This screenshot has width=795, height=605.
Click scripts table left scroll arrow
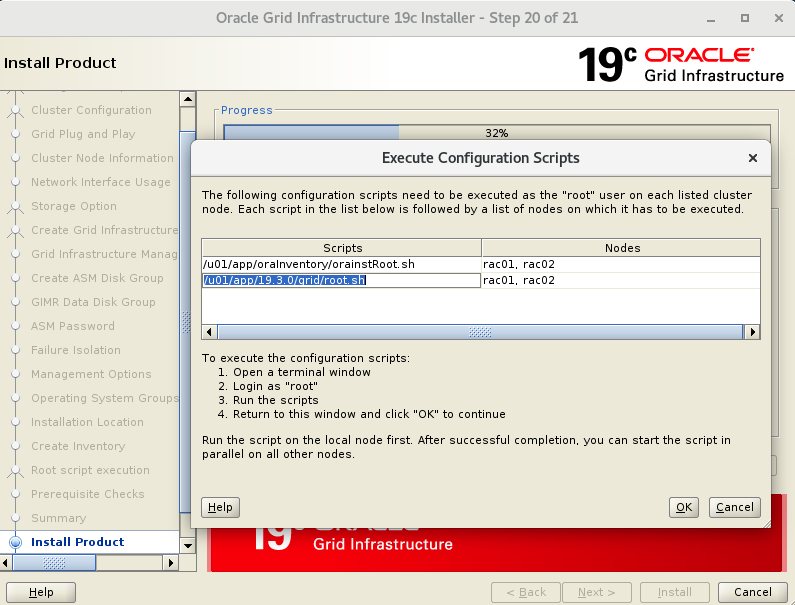pos(209,332)
